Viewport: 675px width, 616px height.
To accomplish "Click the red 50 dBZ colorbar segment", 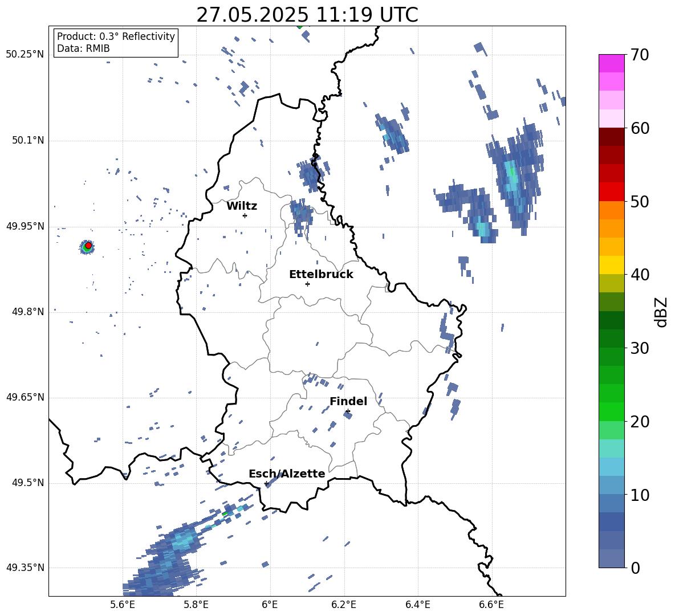I will click(611, 192).
